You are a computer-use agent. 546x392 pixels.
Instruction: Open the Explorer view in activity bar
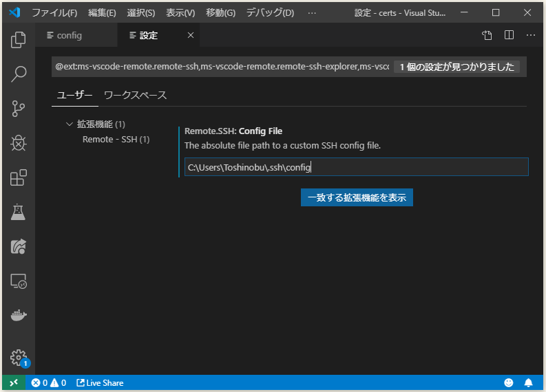tap(18, 40)
